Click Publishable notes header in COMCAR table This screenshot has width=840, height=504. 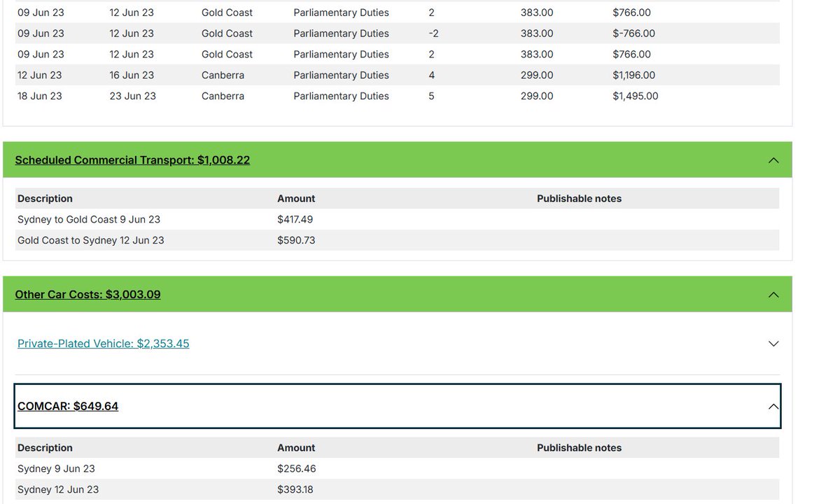(579, 447)
